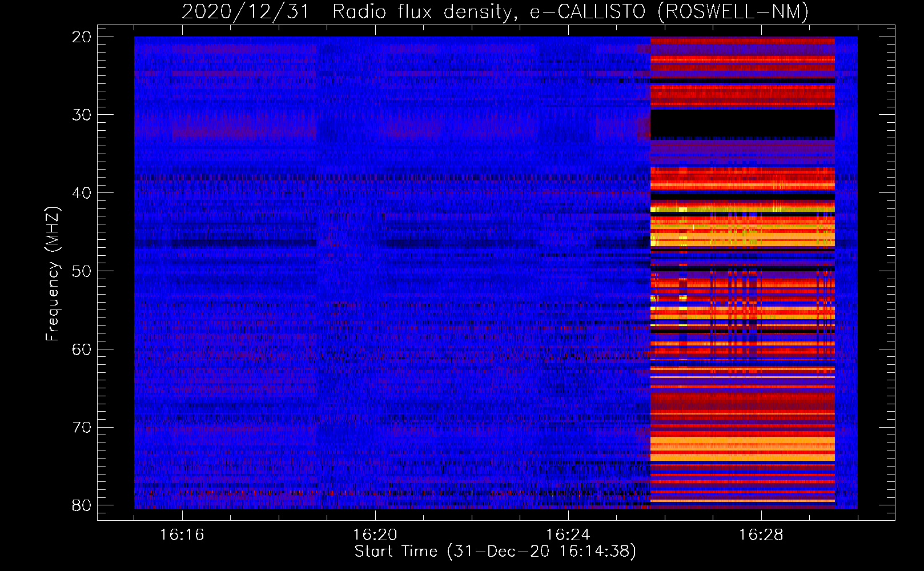This screenshot has height=571, width=924.
Task: Click the 30 MHz frequency tick label
Action: click(x=82, y=115)
